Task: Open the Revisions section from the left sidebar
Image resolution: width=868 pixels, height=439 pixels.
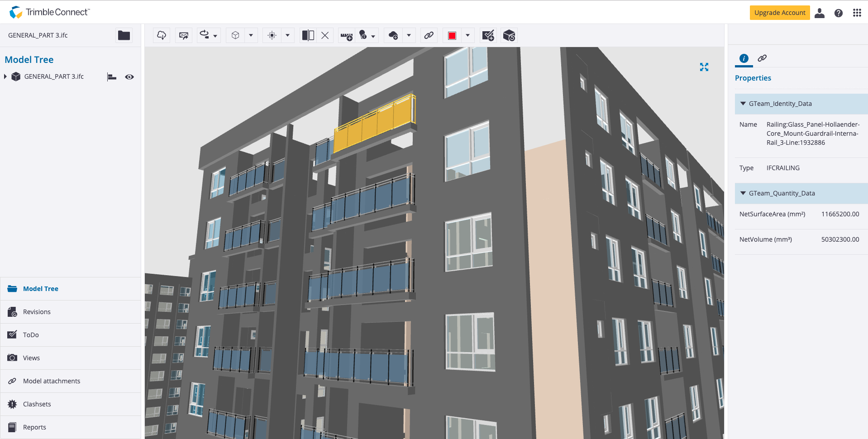Action: (x=37, y=311)
